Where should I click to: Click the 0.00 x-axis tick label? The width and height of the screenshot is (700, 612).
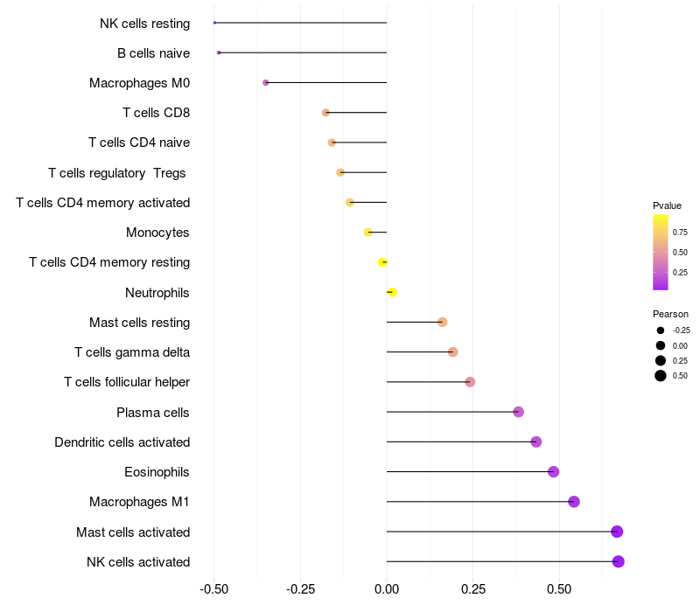click(x=387, y=589)
